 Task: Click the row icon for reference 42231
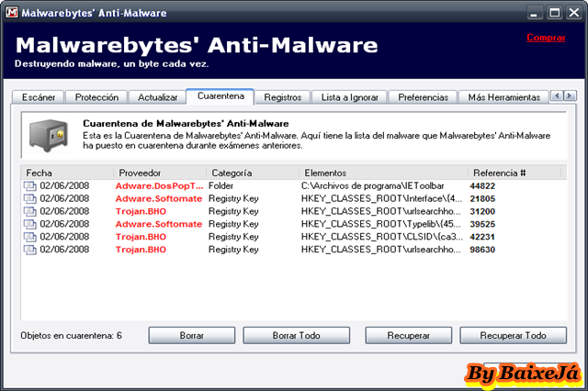[x=30, y=237]
